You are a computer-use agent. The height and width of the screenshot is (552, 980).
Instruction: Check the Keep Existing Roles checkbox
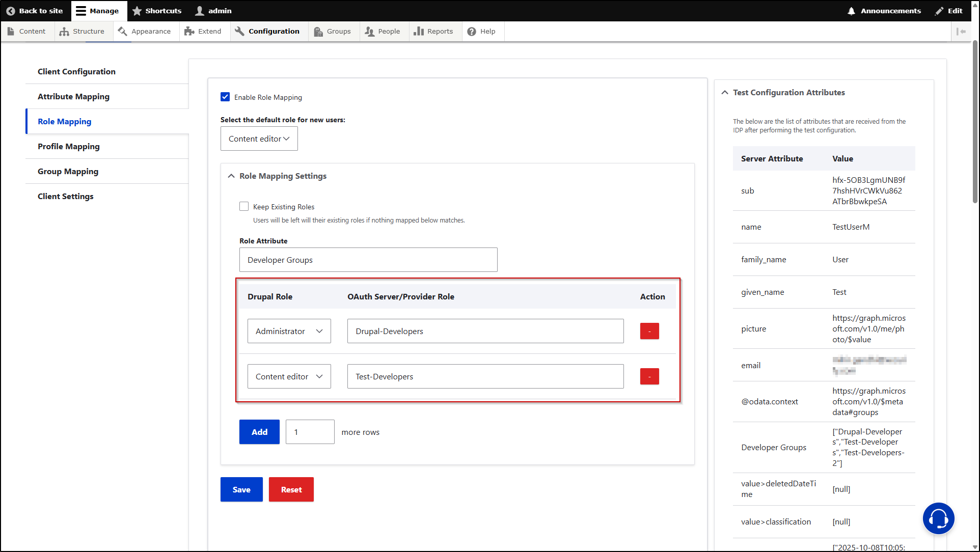244,206
